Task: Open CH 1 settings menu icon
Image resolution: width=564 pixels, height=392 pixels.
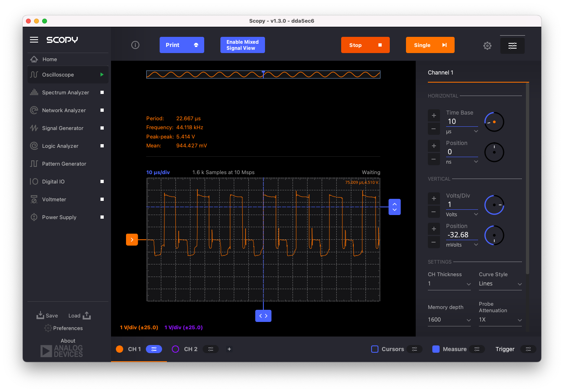Action: tap(154, 349)
